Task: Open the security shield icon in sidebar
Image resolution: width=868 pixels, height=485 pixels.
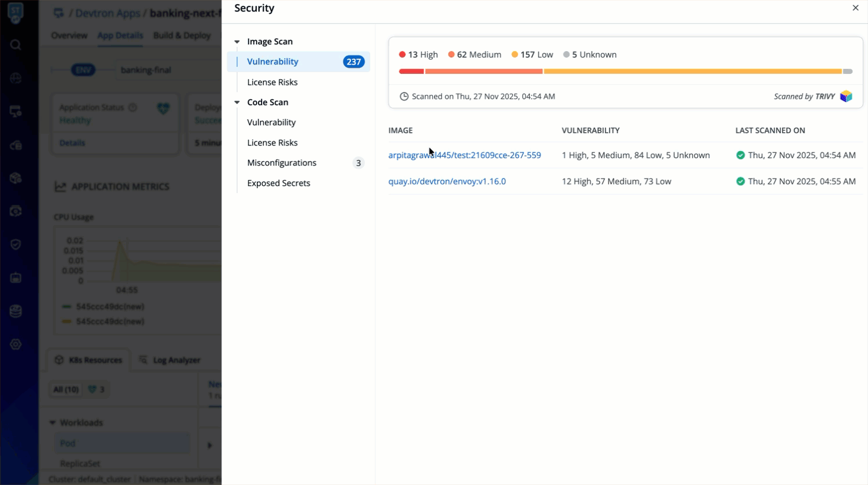Action: [16, 244]
